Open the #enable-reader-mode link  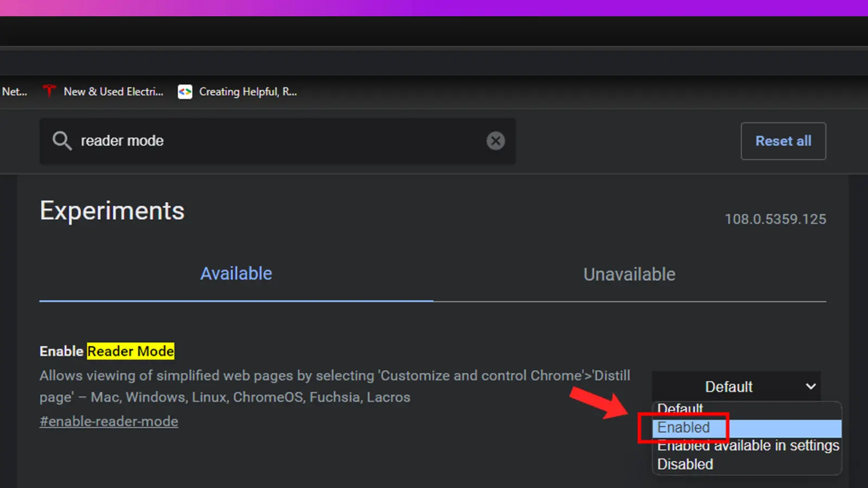108,421
